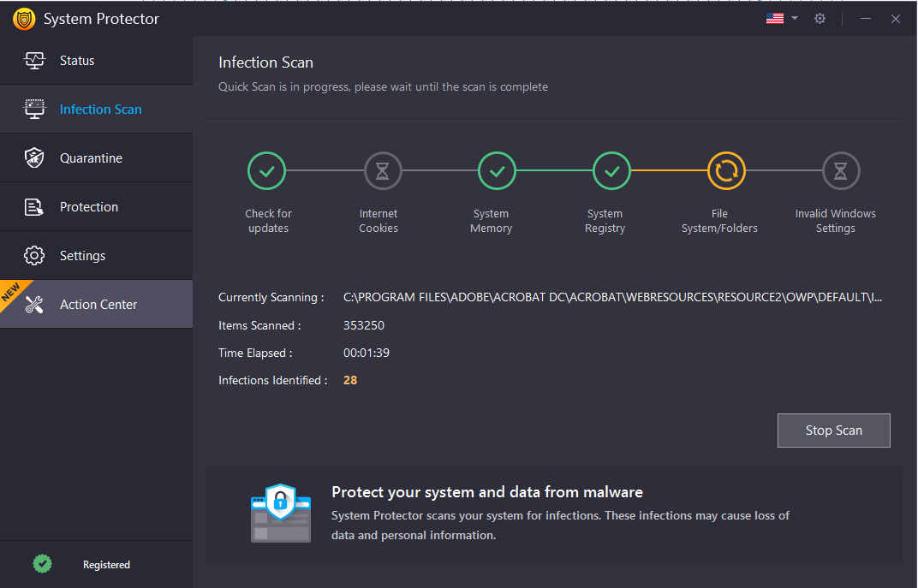Click the Check for updates checkmark step
Viewport: 918px width, 588px height.
(x=266, y=171)
